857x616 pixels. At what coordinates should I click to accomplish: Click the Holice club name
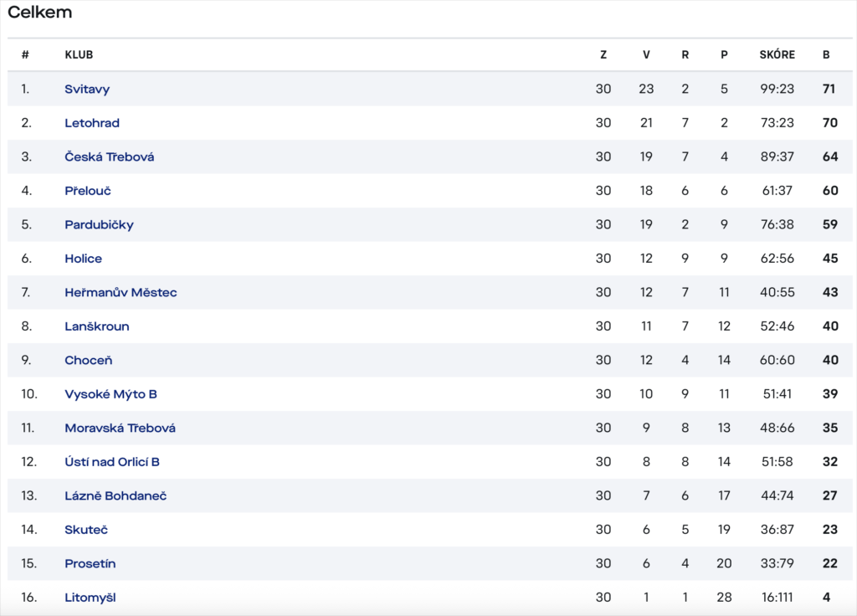[83, 259]
